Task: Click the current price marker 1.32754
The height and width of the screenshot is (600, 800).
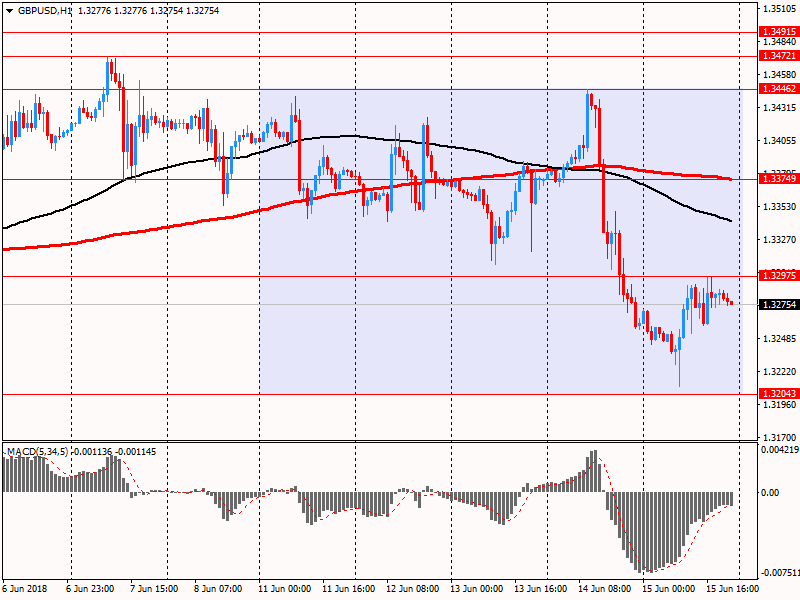Action: point(779,305)
